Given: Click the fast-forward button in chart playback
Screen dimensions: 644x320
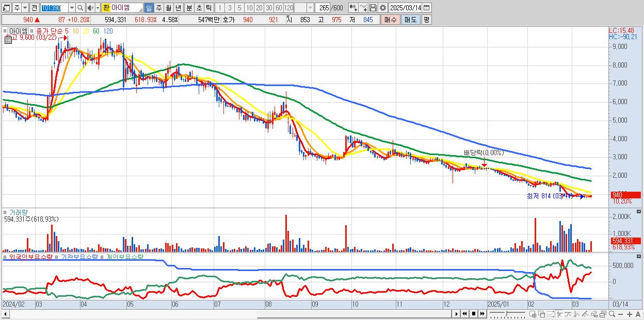Looking at the screenshot, I should pyautogui.click(x=482, y=314).
